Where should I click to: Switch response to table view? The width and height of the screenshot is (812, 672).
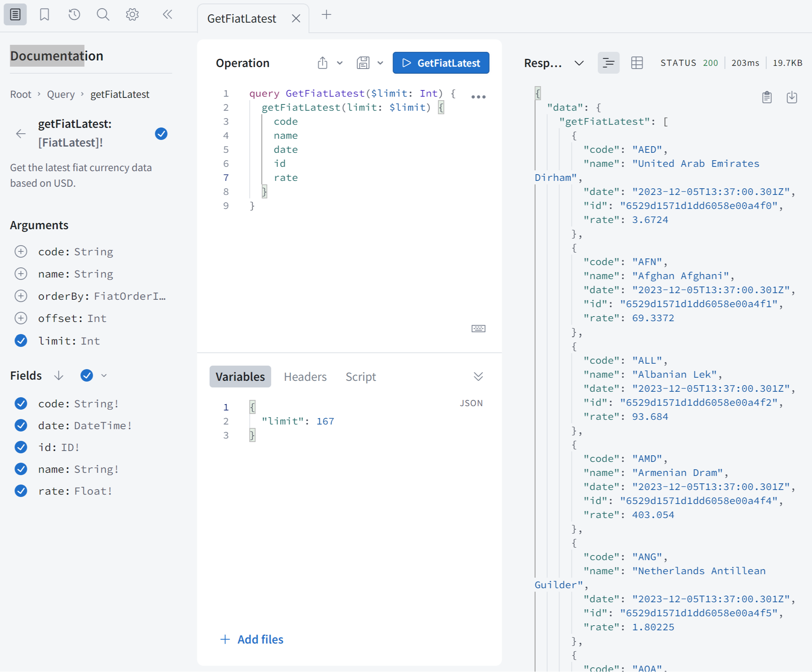point(637,63)
